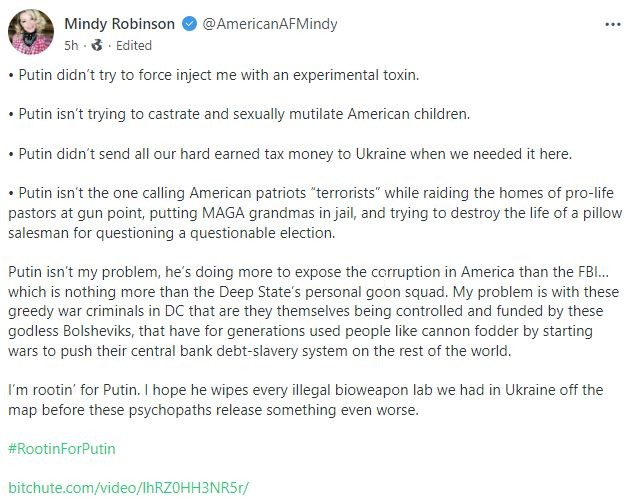Open Mindy Robinson's profile picture

click(x=31, y=32)
